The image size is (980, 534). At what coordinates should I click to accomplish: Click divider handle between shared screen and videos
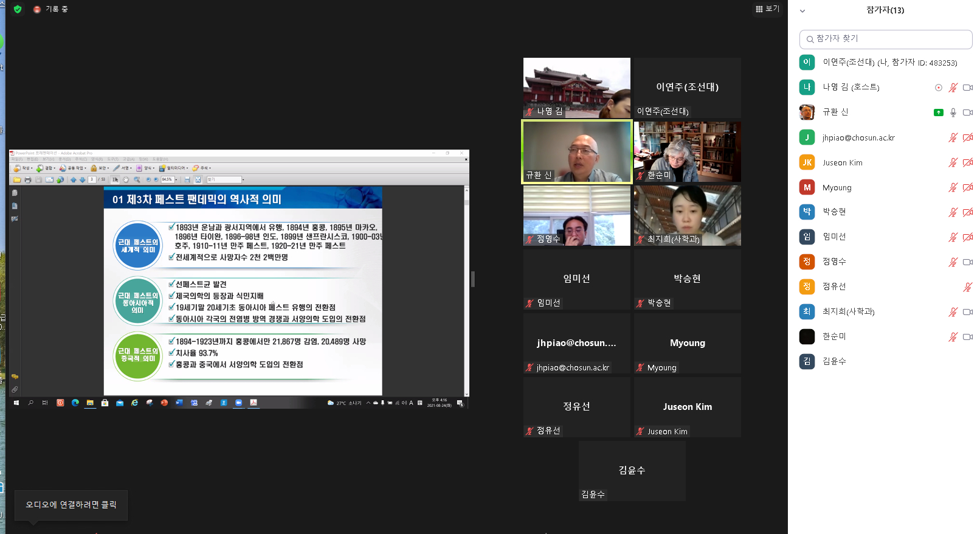(x=473, y=279)
